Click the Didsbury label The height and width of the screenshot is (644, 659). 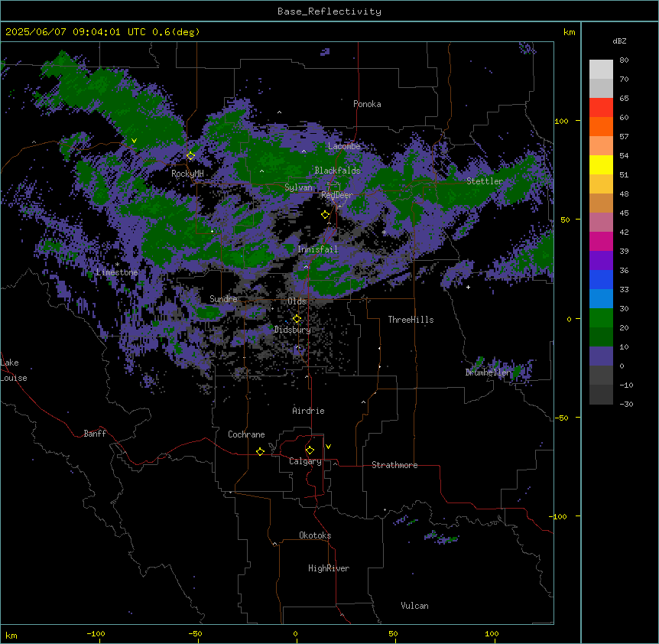tap(293, 330)
